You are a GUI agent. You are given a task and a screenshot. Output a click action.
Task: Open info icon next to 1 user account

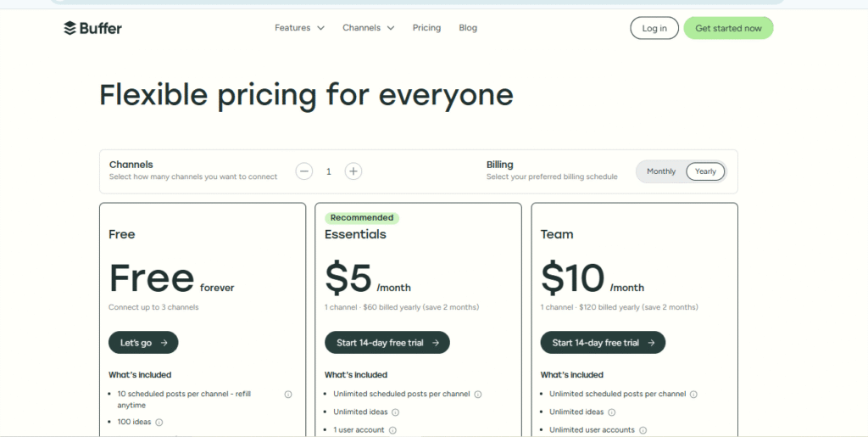tap(392, 430)
